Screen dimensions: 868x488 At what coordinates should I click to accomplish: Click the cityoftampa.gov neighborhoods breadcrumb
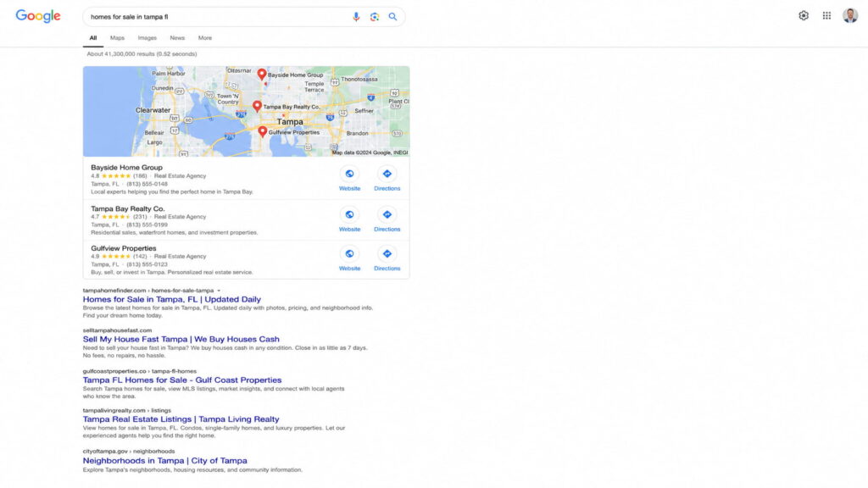point(129,452)
